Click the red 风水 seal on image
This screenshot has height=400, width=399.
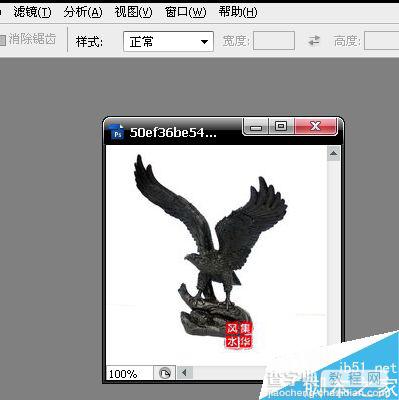pos(239,336)
